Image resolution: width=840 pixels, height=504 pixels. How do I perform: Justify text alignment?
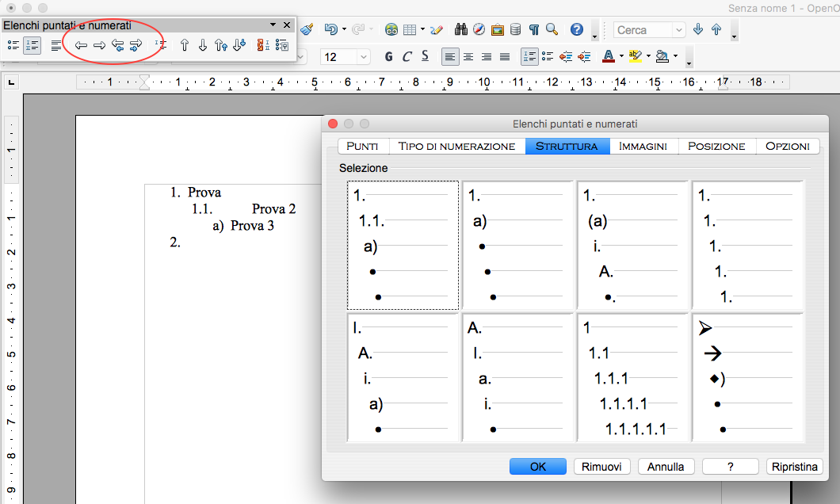[505, 56]
